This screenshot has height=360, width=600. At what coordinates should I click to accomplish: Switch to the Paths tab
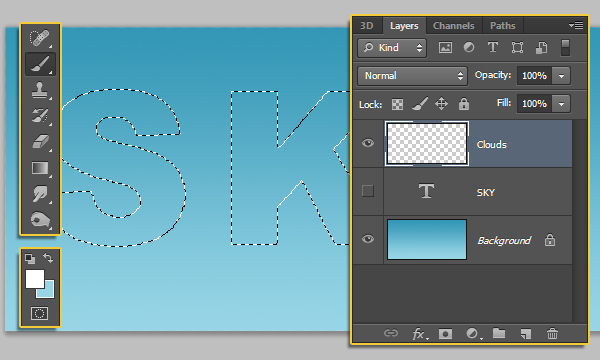[x=502, y=26]
